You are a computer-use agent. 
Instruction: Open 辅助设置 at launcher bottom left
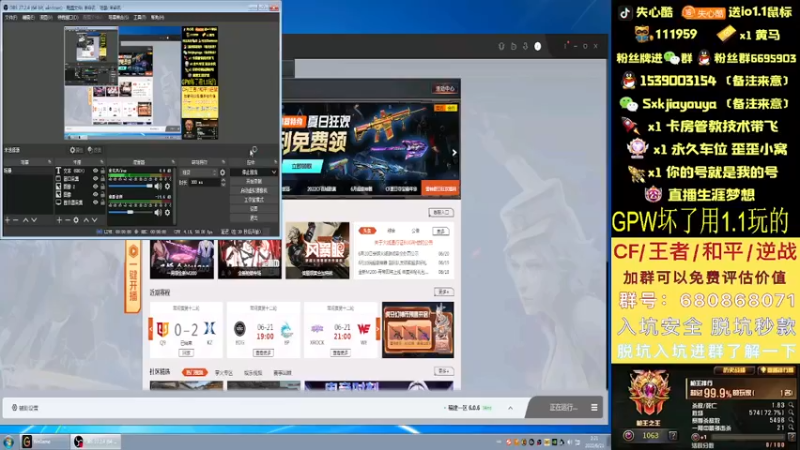[25, 408]
